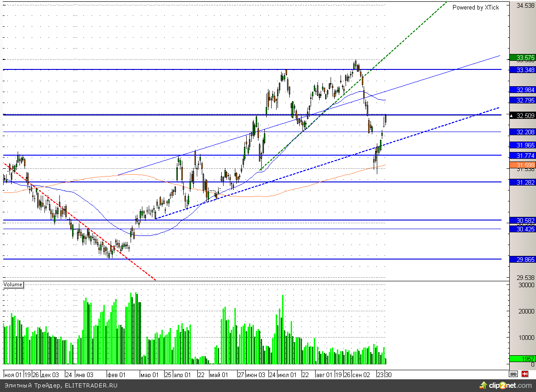The height and width of the screenshot is (392, 536).
Task: Click the 31.282 support level label
Action: [523, 182]
